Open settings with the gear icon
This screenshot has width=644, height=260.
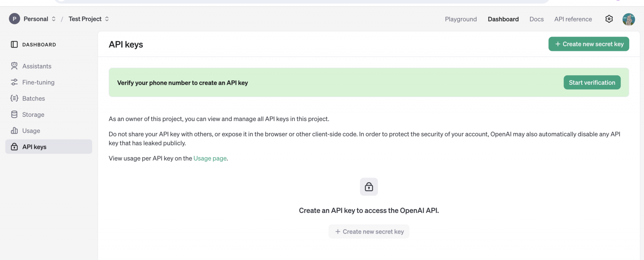point(609,19)
